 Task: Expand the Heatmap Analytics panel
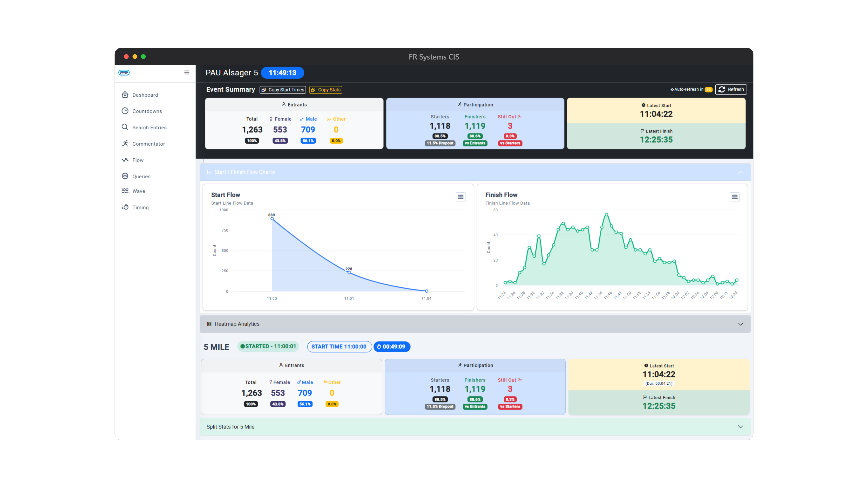click(741, 324)
